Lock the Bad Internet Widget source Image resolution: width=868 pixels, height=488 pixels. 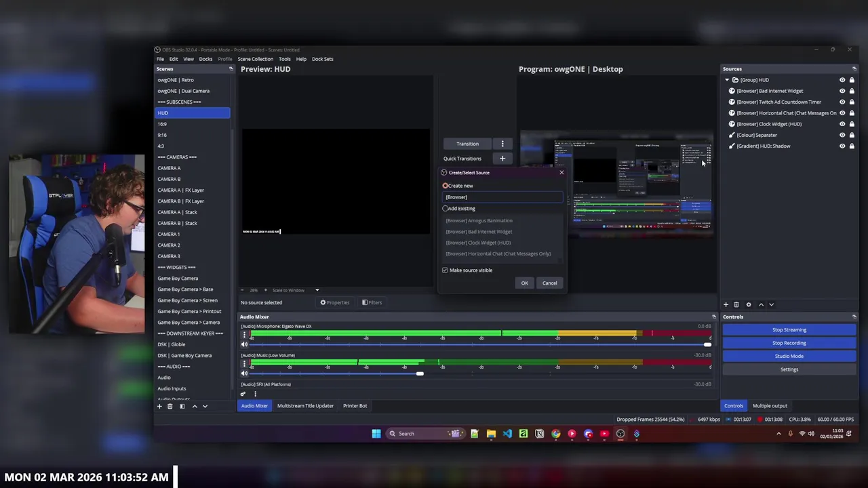click(852, 91)
